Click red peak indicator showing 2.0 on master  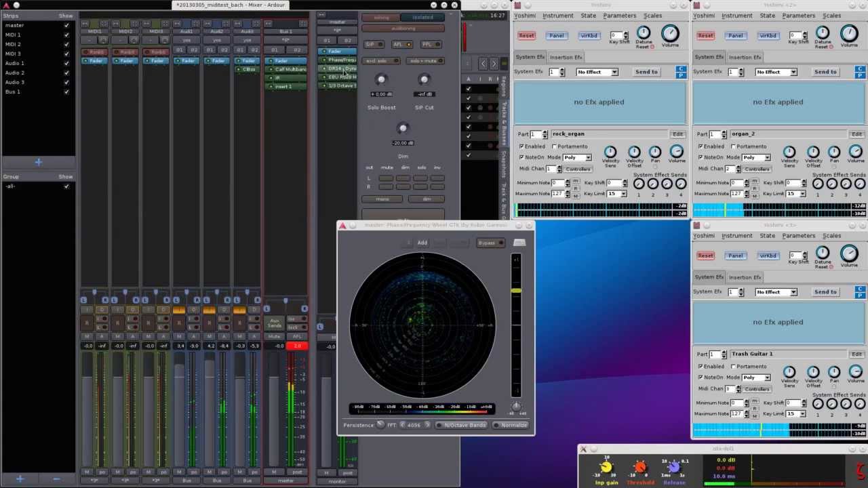(298, 346)
